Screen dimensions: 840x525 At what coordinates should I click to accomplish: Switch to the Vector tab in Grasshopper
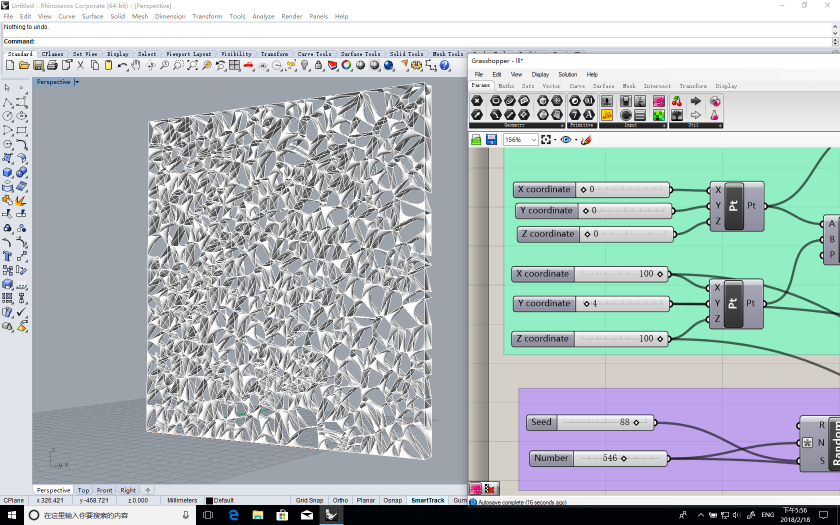551,86
